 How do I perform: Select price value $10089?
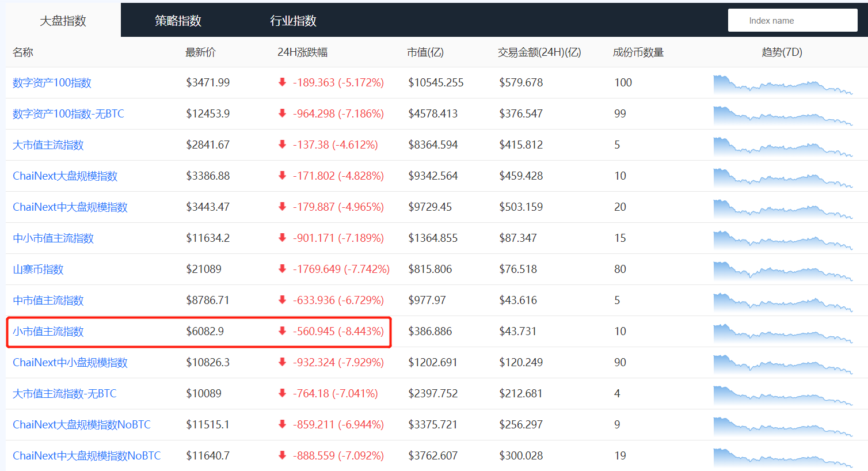click(204, 393)
